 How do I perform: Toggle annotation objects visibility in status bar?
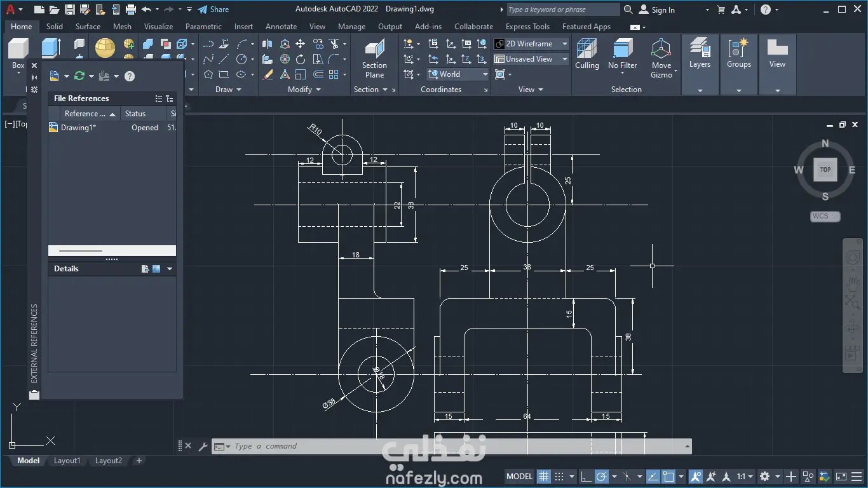tap(696, 476)
